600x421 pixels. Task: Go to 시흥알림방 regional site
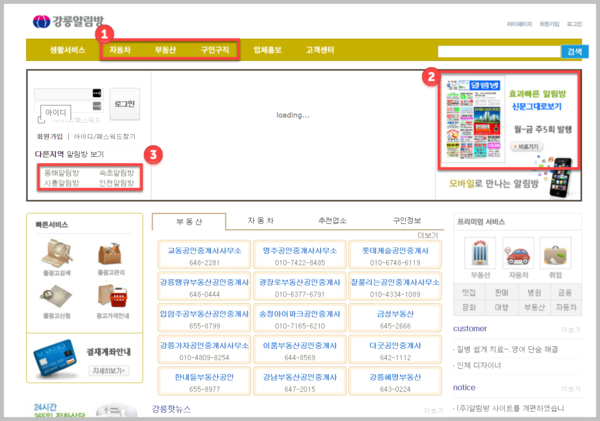coord(62,183)
